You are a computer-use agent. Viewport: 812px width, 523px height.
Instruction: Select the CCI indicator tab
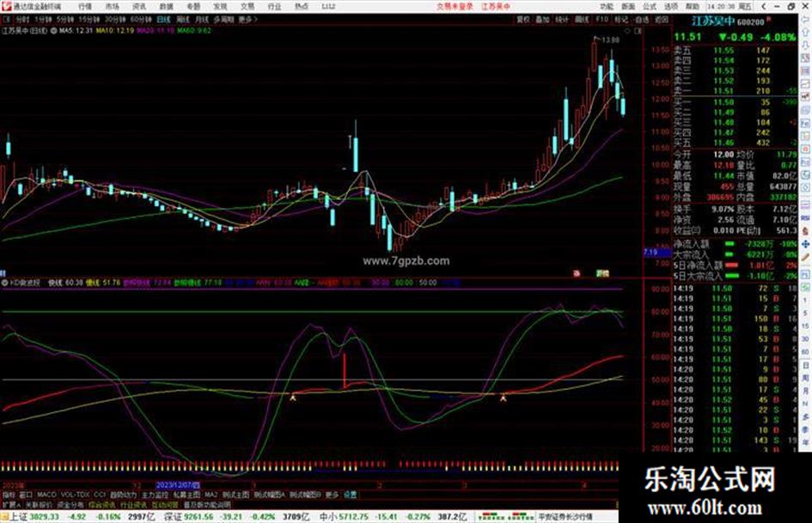[100, 495]
